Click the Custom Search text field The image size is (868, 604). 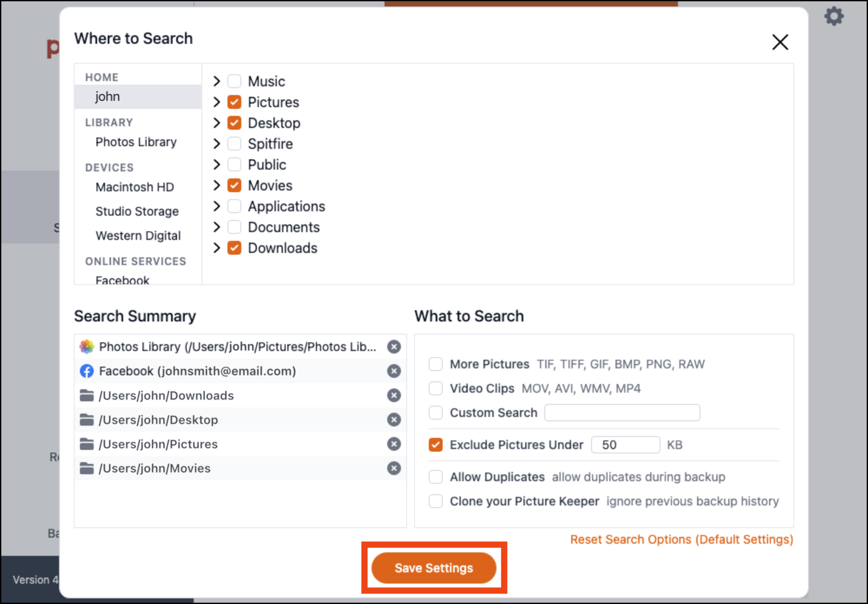[x=622, y=413]
